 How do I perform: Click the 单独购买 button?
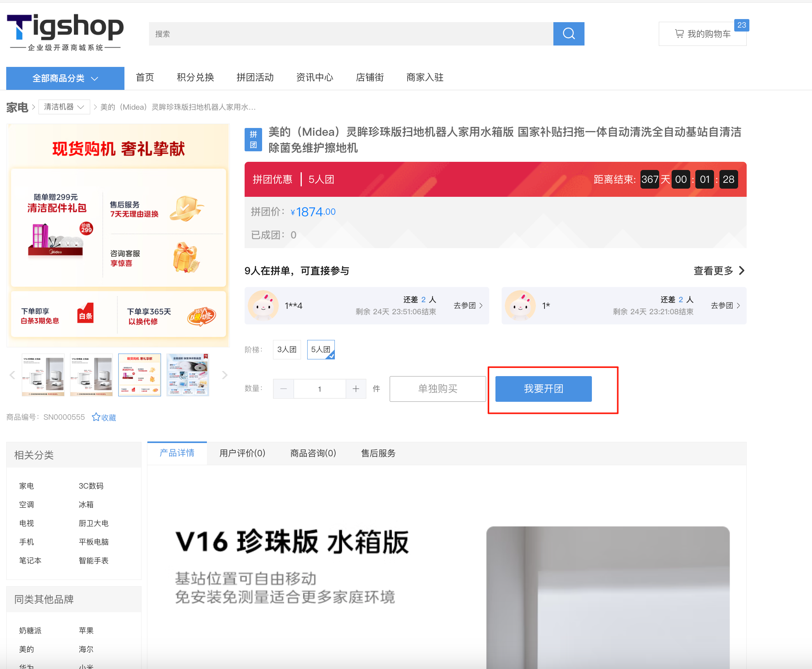click(x=437, y=389)
